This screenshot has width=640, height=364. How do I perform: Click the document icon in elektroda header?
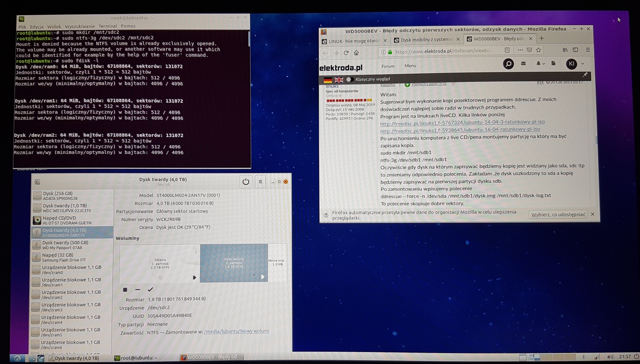coord(553,64)
